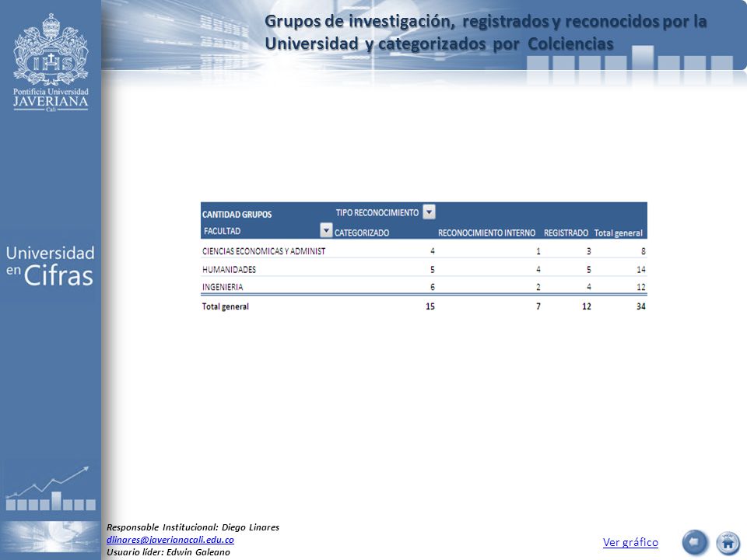Screen dimensions: 747x560
Task: Select the RECONOCIMIENTO INTERNO total value 7
Action: tap(538, 306)
